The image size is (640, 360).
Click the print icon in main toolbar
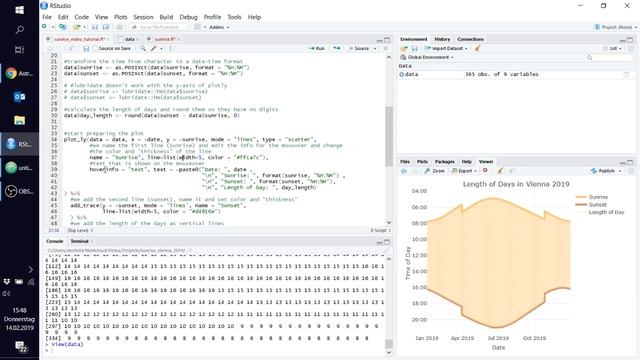pyautogui.click(x=120, y=27)
